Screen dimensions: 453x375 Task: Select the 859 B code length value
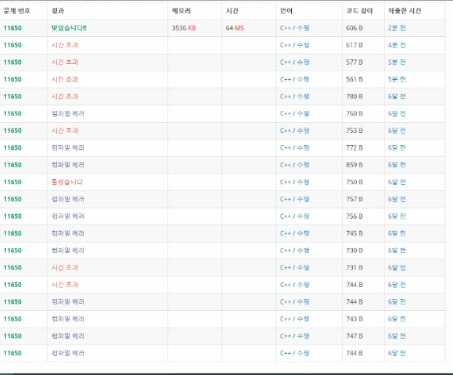pyautogui.click(x=354, y=165)
